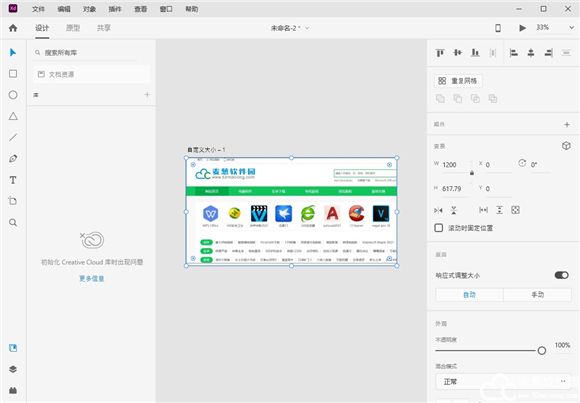
Task: Click the placed website image on artboard
Action: 291,212
